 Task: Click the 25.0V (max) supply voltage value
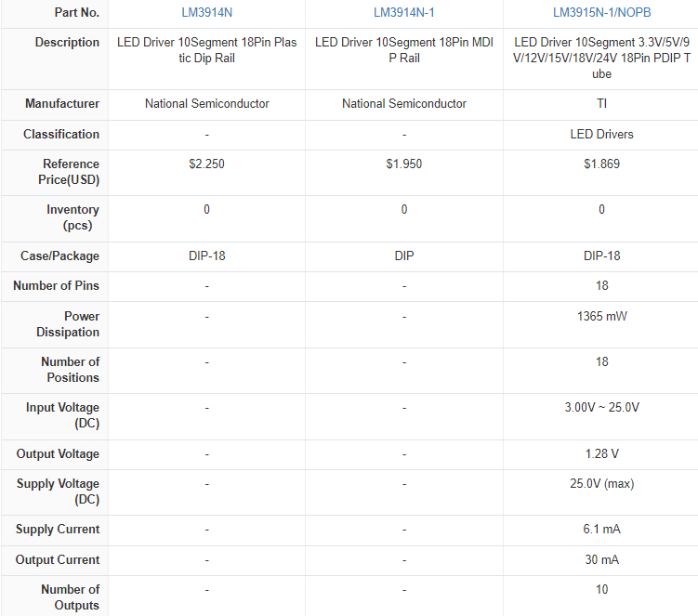(x=601, y=484)
